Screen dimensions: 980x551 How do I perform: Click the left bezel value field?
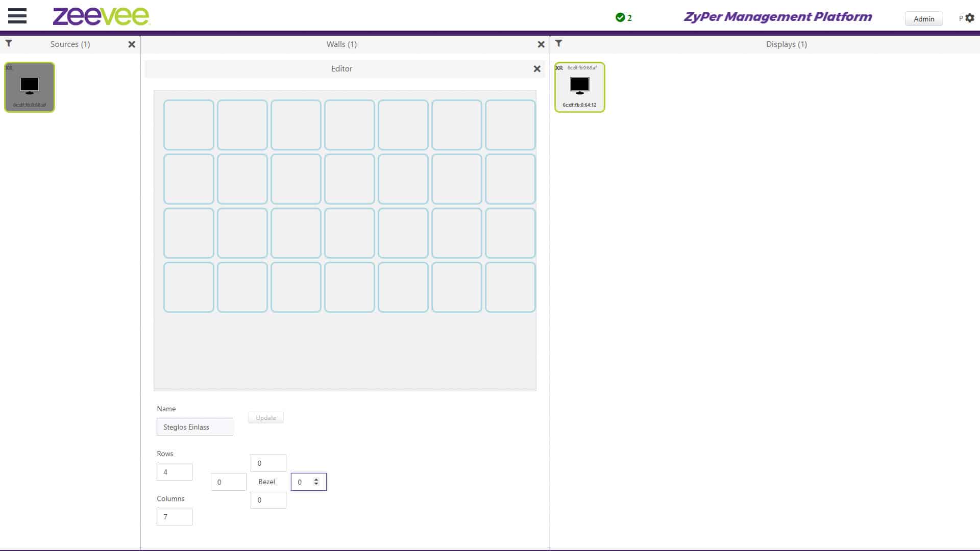click(x=228, y=482)
